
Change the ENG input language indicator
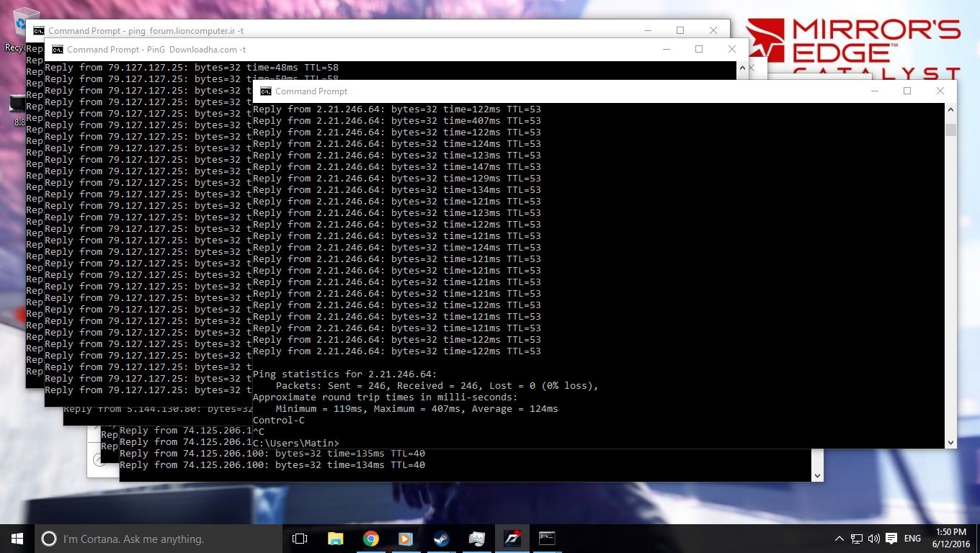coord(912,539)
